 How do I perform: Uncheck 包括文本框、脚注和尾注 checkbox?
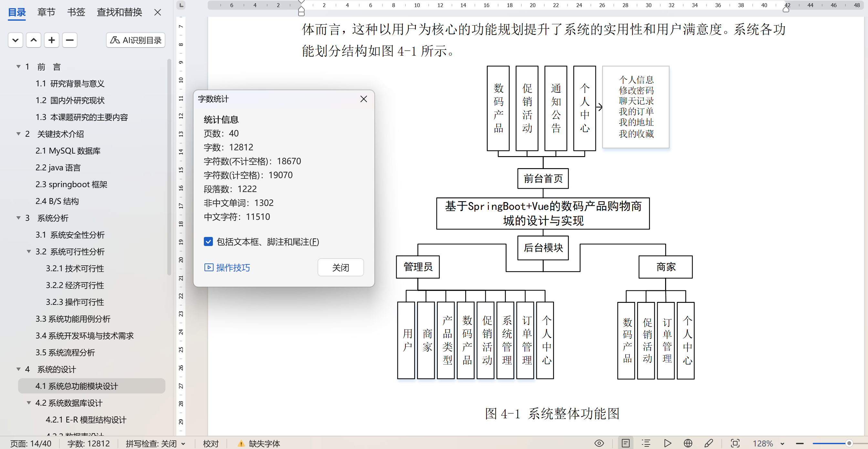coord(208,242)
